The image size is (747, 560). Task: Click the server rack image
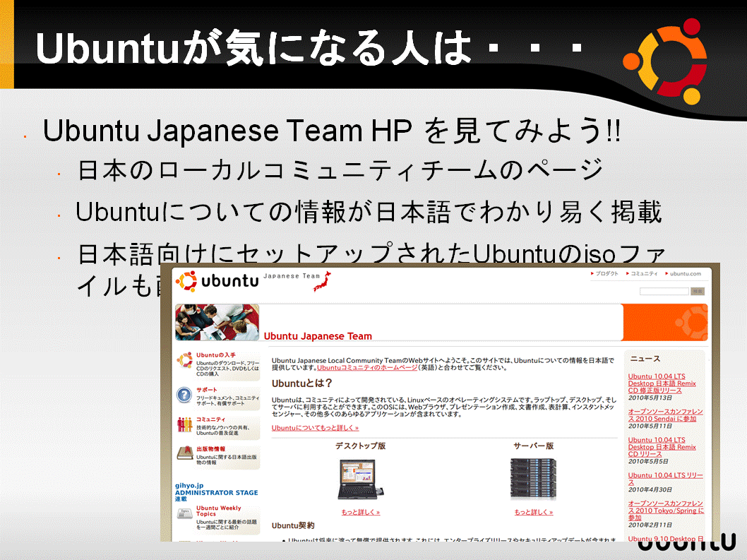click(533, 479)
